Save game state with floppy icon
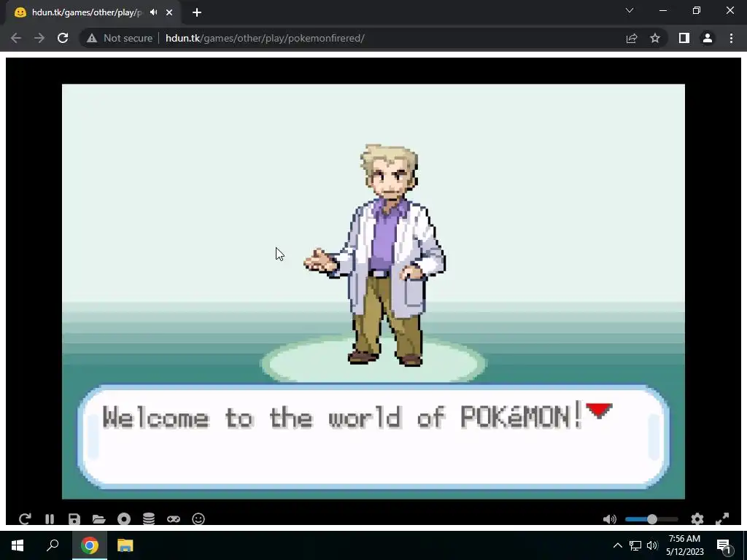The height and width of the screenshot is (560, 747). 74,518
